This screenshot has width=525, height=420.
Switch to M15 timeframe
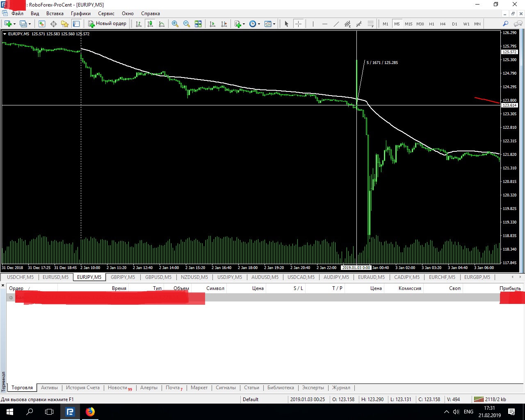(x=409, y=24)
